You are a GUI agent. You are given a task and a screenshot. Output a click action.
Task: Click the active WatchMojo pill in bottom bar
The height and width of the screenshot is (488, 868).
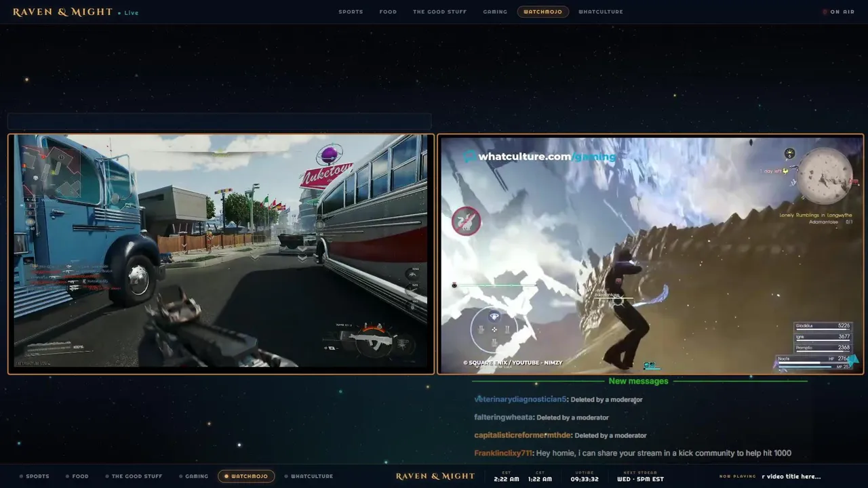tap(246, 476)
